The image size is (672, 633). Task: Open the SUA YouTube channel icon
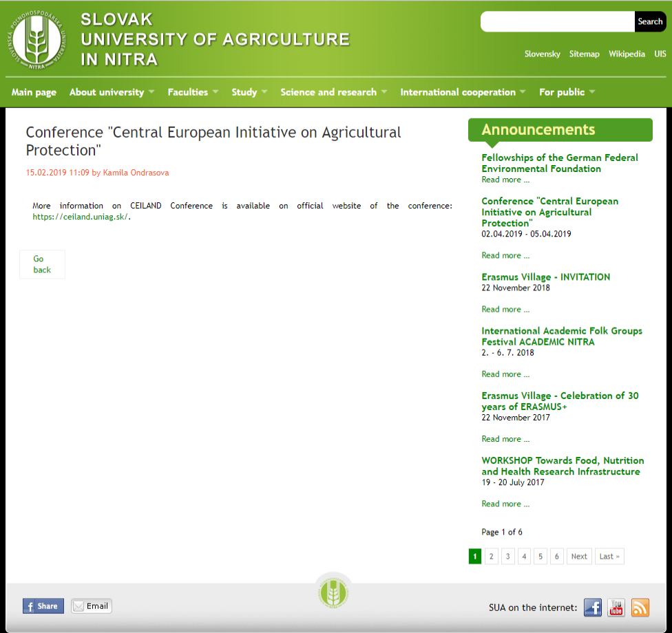616,608
